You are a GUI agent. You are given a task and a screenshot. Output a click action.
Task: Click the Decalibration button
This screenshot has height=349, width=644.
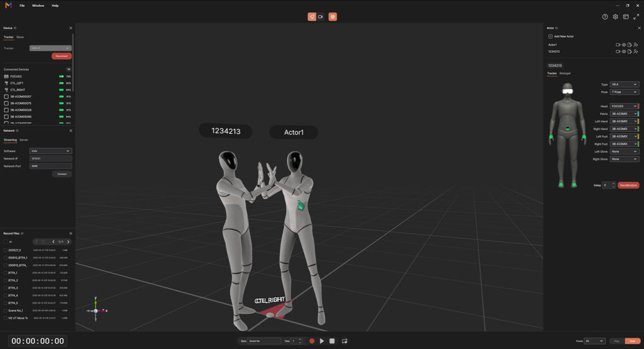[628, 185]
